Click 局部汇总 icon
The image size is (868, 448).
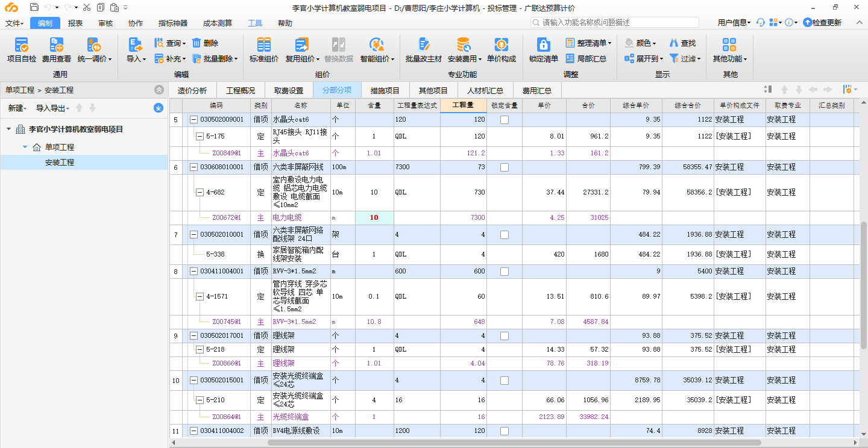[570, 59]
